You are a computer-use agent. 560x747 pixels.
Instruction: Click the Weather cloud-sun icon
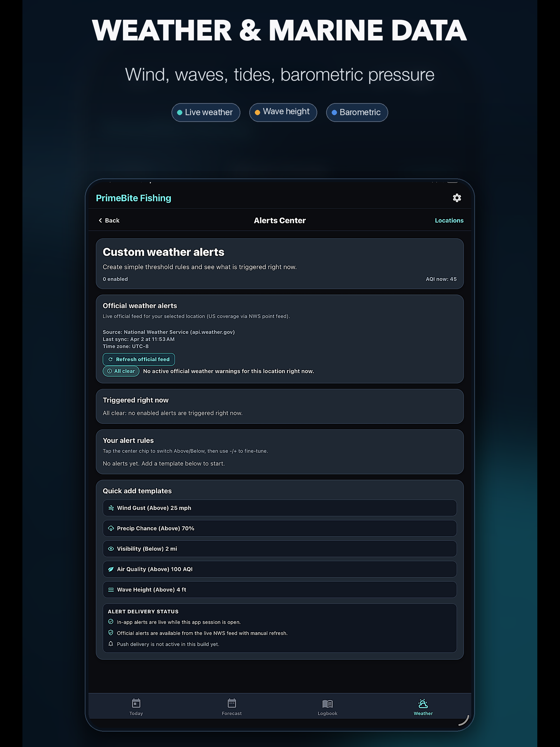coord(423,704)
